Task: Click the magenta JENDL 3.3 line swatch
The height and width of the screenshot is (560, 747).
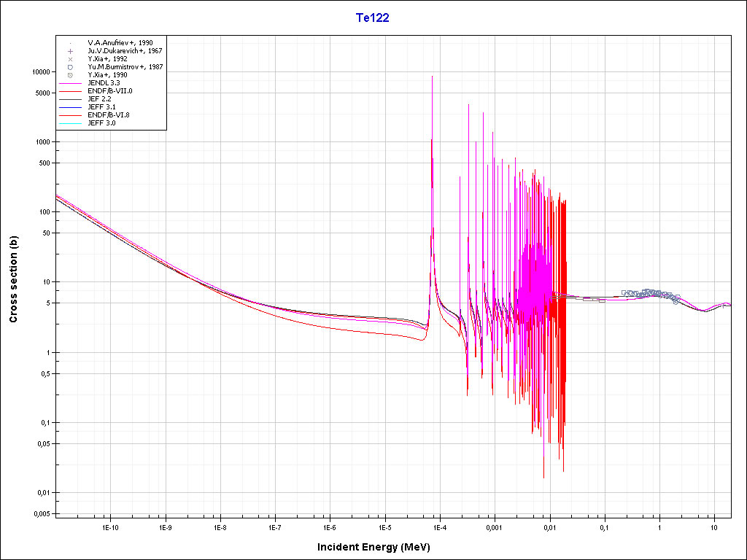Action: click(70, 83)
